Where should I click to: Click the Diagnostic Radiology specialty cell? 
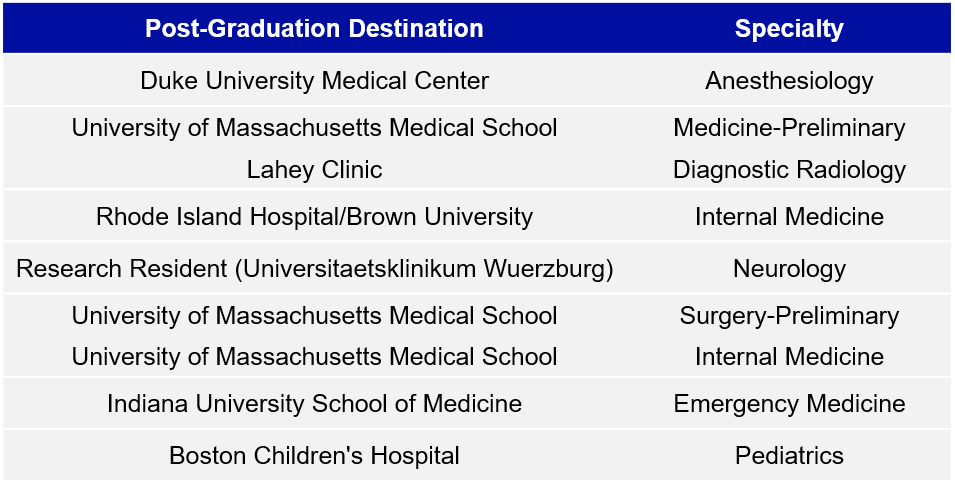tap(789, 170)
